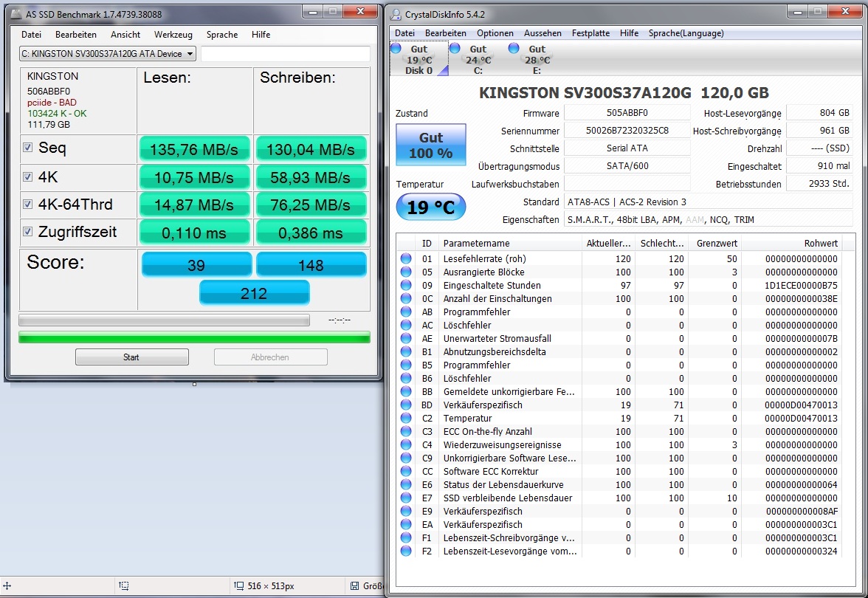Screen dimensions: 868x598
Task: Click the gray test progress bar
Action: pyautogui.click(x=164, y=320)
